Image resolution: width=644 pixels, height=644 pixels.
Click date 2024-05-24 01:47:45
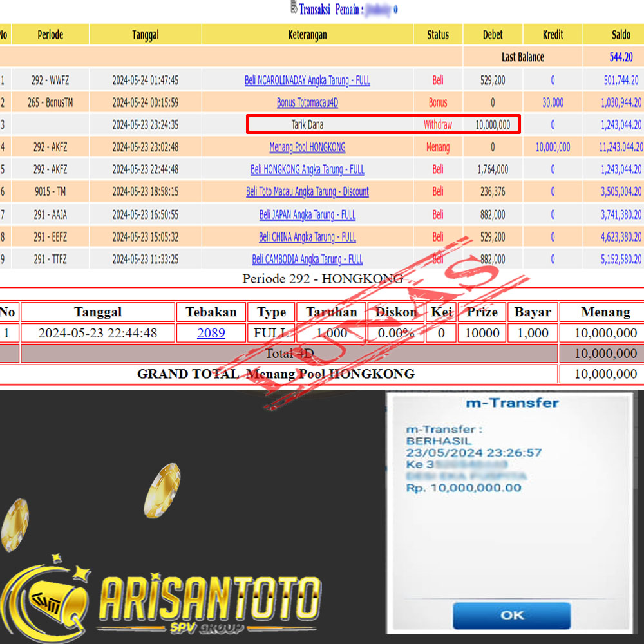[146, 80]
